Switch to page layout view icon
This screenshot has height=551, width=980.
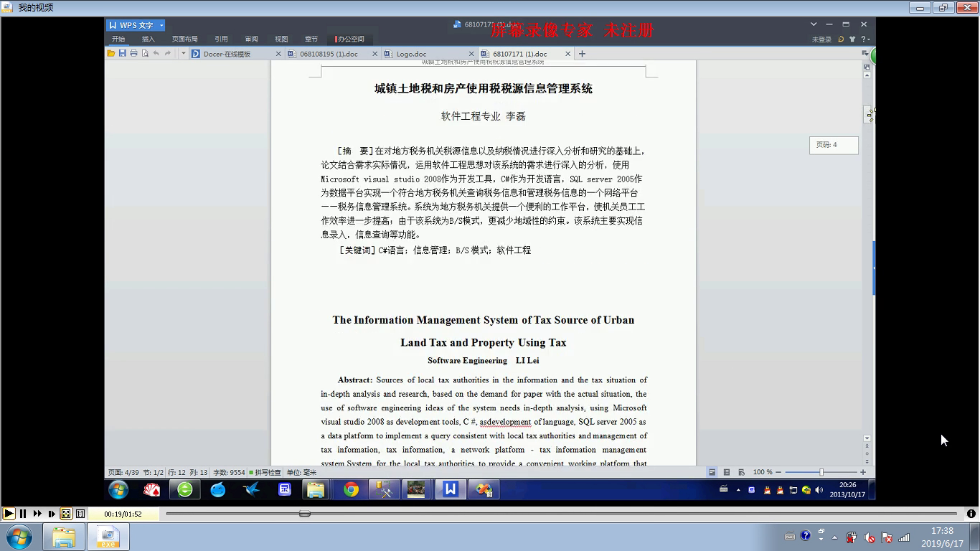coord(712,472)
